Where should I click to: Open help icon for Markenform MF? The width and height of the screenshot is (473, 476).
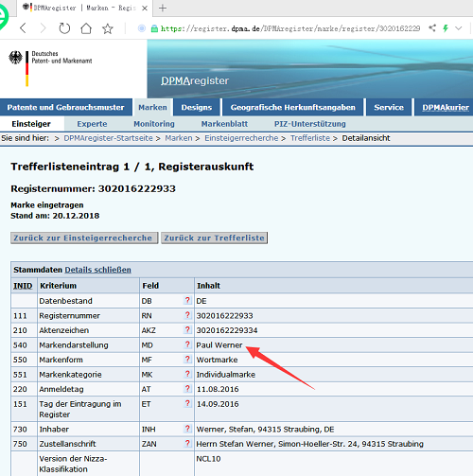(187, 359)
